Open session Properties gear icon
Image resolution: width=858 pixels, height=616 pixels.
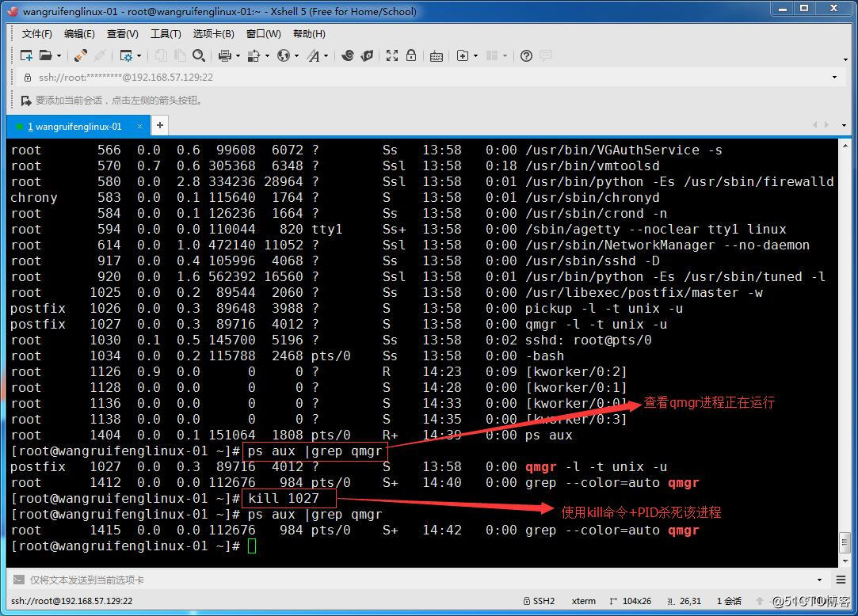126,55
